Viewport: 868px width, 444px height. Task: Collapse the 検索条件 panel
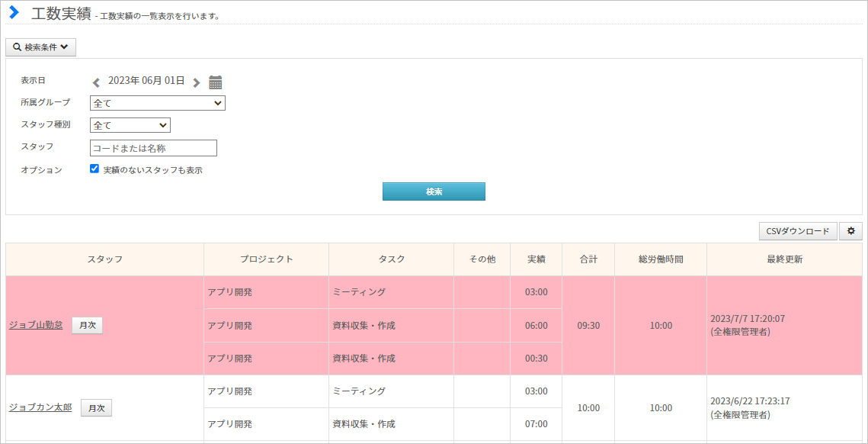click(x=40, y=47)
